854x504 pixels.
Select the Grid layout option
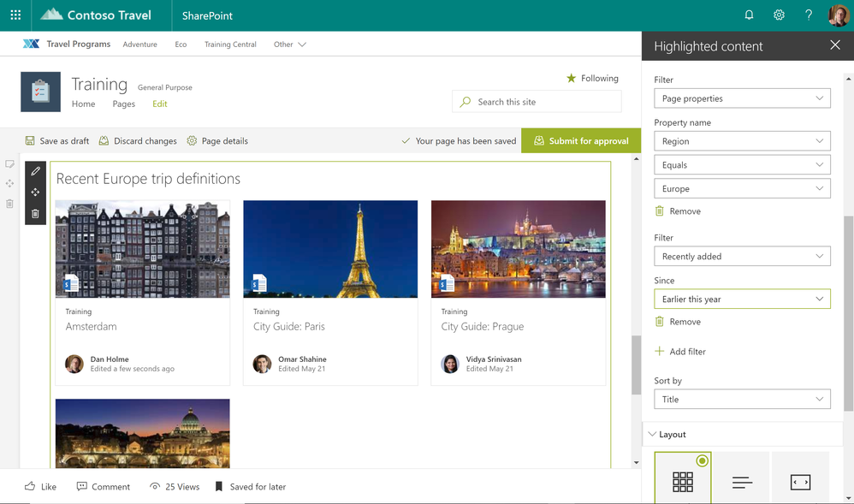683,477
